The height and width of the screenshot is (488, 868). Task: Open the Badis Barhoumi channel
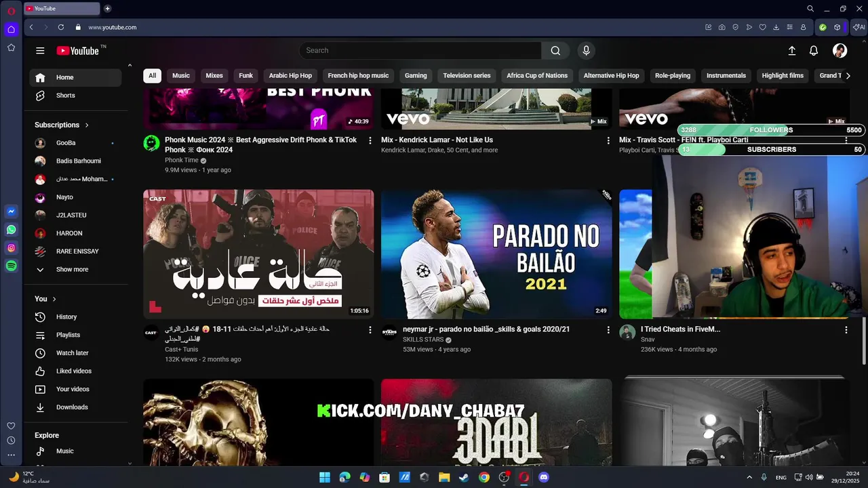click(x=75, y=161)
